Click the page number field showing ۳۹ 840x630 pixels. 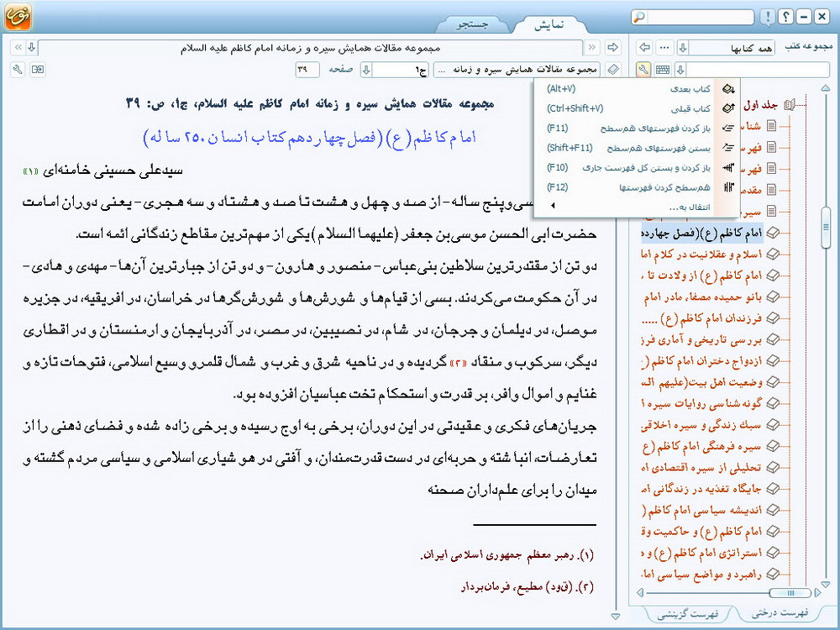coord(307,70)
